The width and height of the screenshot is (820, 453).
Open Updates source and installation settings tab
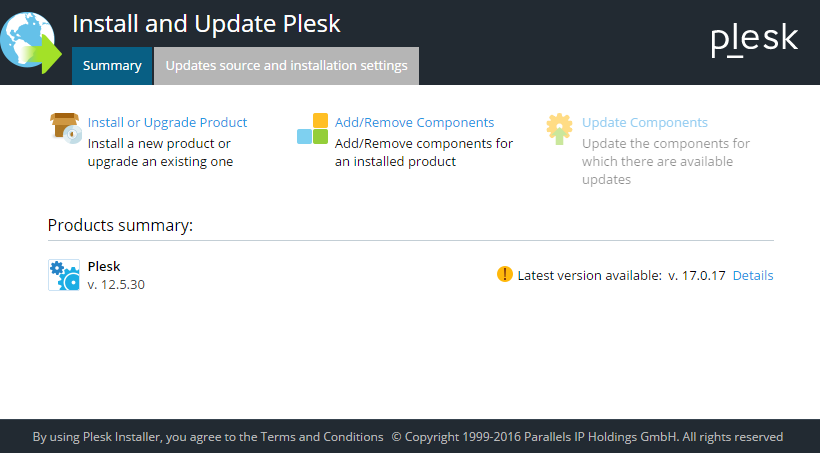click(286, 66)
